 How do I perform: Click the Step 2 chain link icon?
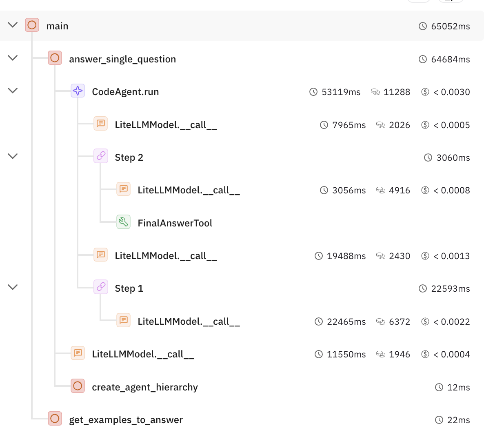[101, 156]
